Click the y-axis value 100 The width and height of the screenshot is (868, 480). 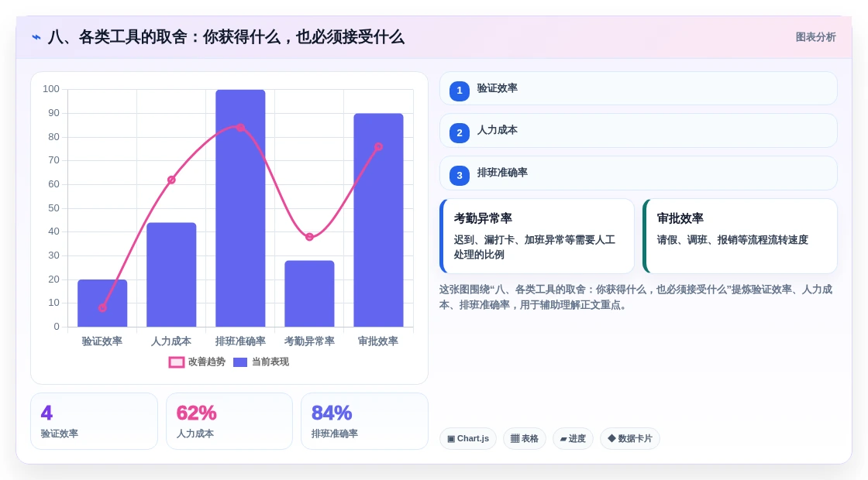coord(51,89)
